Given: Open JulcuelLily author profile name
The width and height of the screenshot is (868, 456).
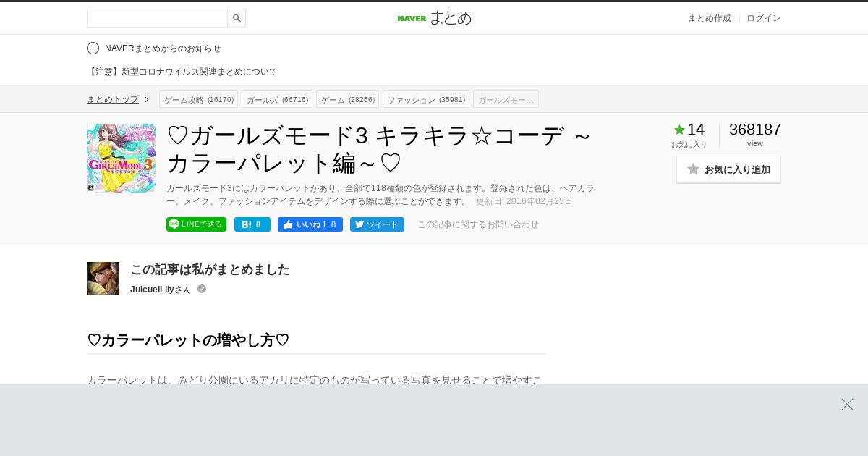Looking at the screenshot, I should point(152,290).
